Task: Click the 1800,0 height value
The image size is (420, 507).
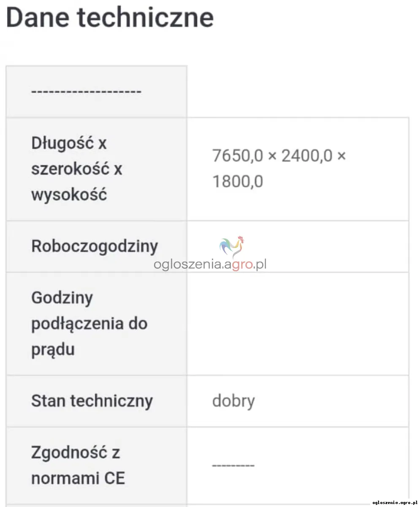Action: click(238, 182)
